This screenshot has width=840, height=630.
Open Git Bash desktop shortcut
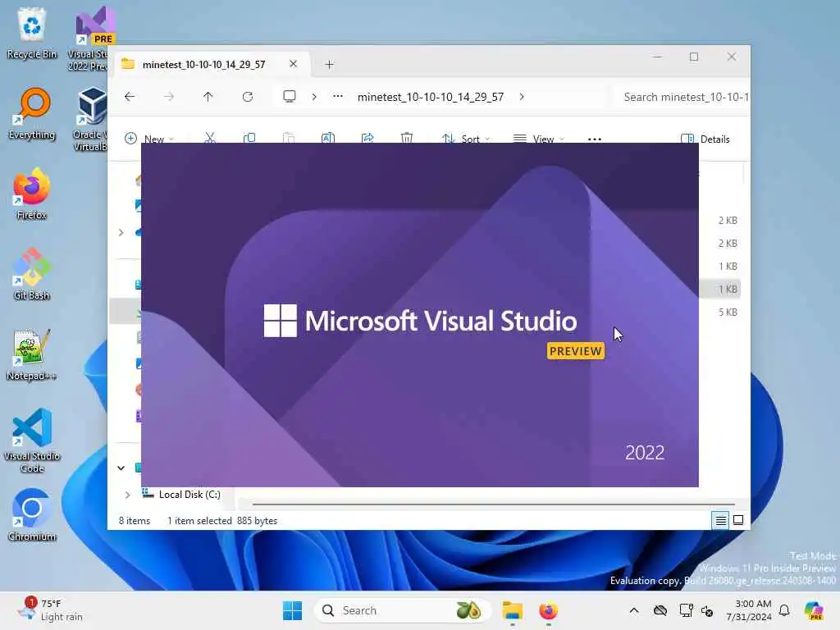(x=32, y=275)
